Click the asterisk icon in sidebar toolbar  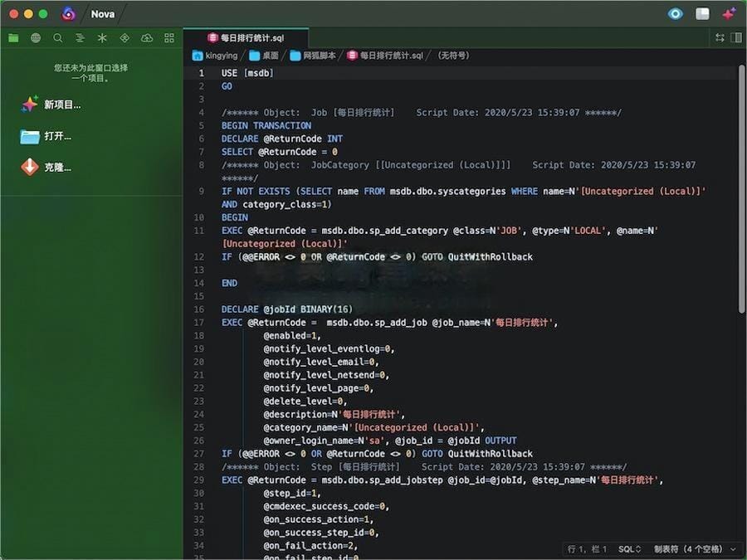pos(102,38)
